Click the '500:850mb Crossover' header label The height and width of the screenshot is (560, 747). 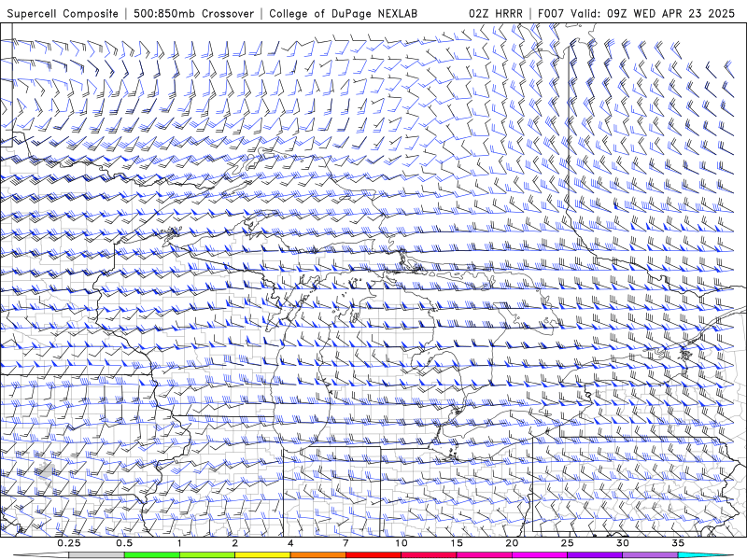click(194, 13)
